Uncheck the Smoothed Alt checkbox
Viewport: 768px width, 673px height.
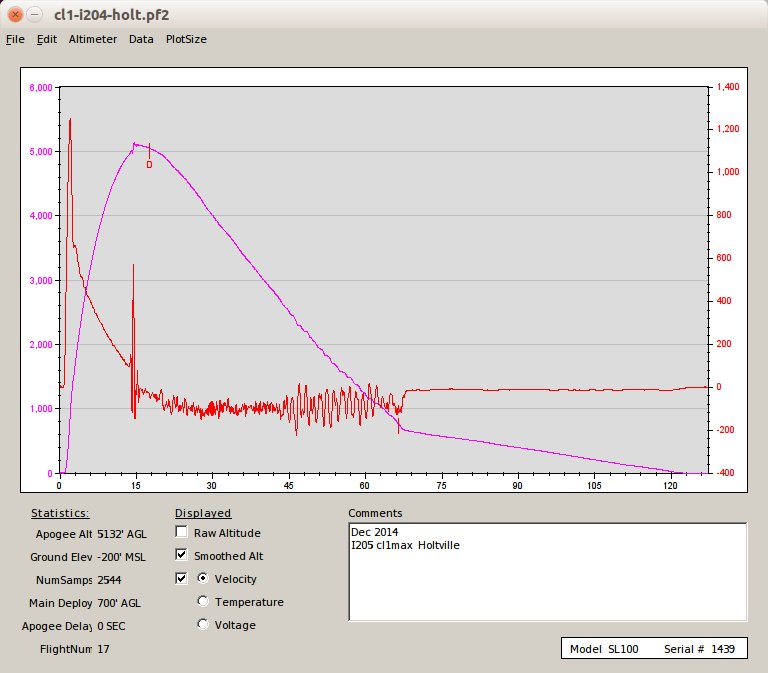(x=181, y=555)
